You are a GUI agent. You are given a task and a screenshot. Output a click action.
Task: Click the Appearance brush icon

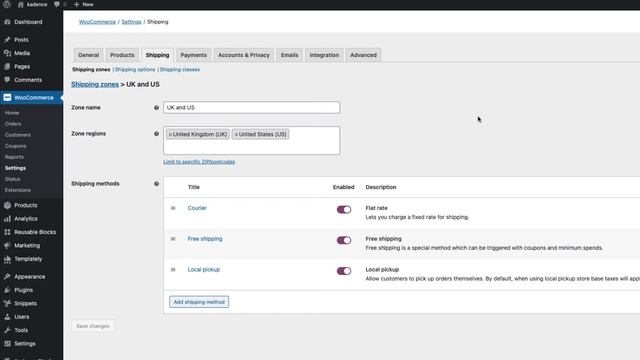click(7, 277)
